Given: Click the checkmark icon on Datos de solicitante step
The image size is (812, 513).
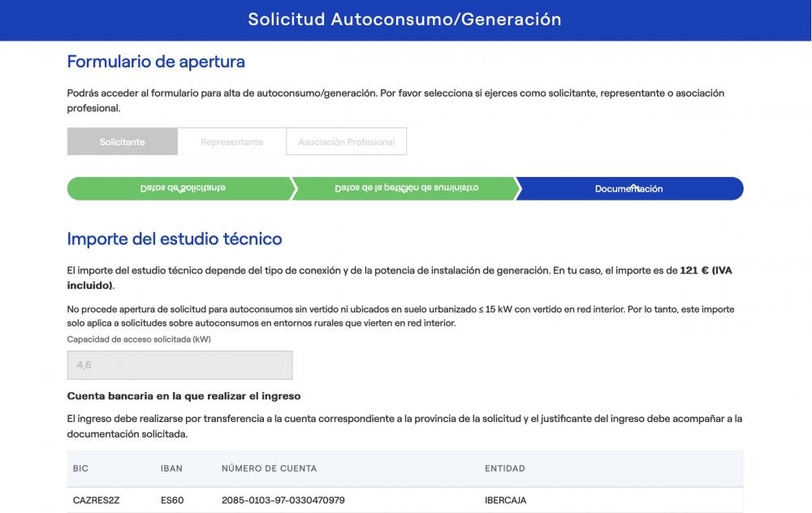Looking at the screenshot, I should (181, 190).
